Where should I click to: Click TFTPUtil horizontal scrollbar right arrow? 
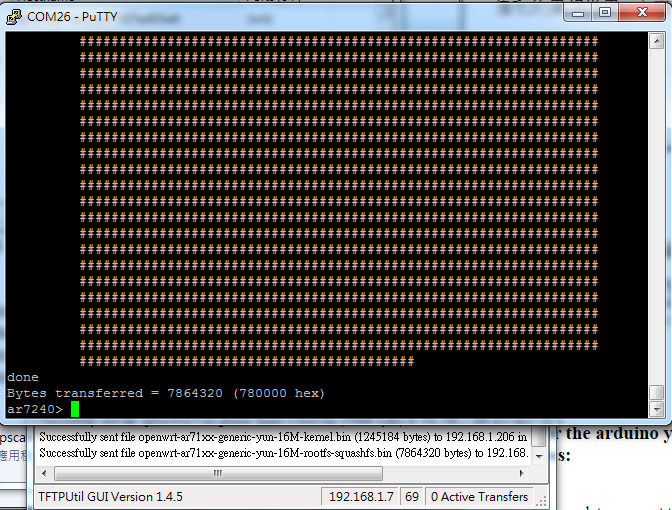pos(521,474)
